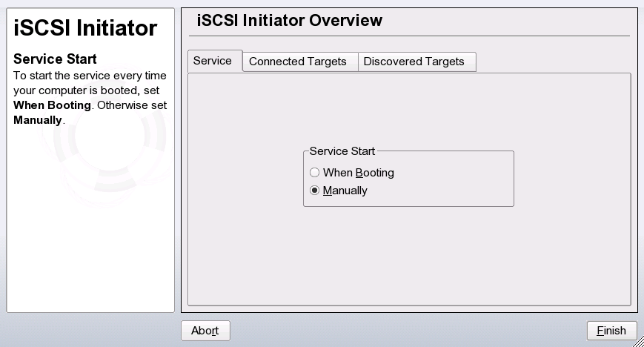Click the Manually option label text
The height and width of the screenshot is (347, 644).
pyautogui.click(x=345, y=191)
